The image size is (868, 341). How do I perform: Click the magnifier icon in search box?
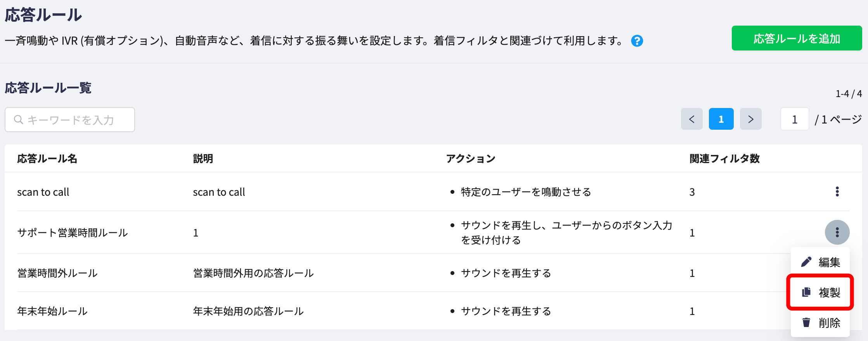18,120
